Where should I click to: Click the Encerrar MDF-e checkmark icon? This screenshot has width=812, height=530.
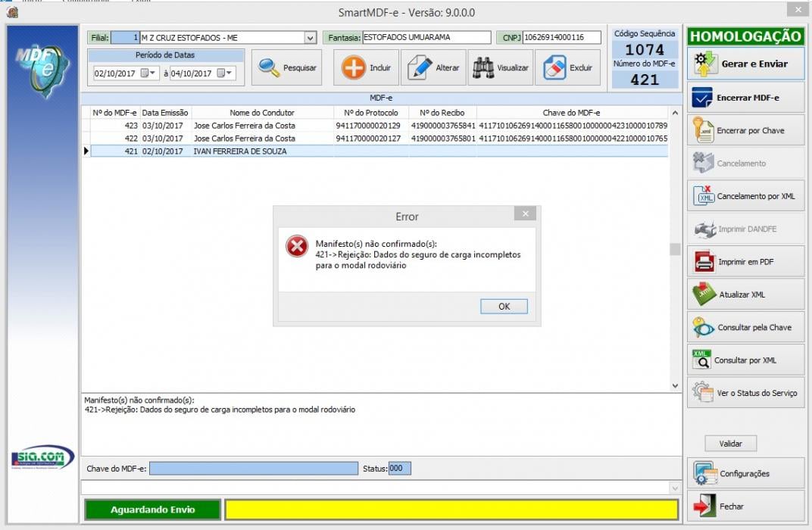click(x=702, y=98)
